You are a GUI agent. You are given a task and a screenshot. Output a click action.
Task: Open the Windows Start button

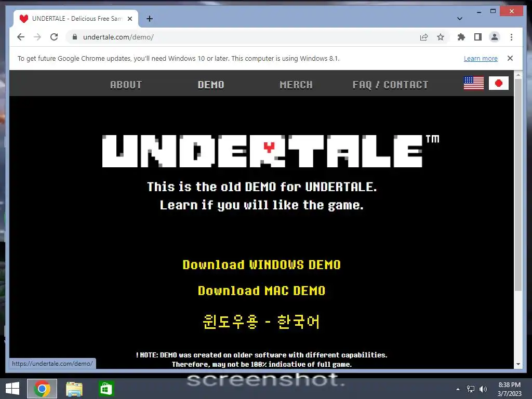(x=12, y=389)
